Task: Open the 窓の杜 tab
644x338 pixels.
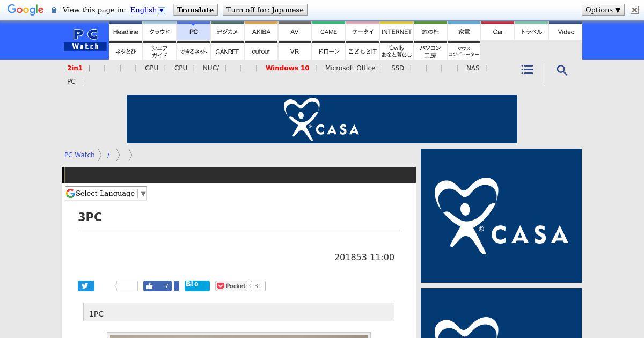Action: click(x=430, y=32)
